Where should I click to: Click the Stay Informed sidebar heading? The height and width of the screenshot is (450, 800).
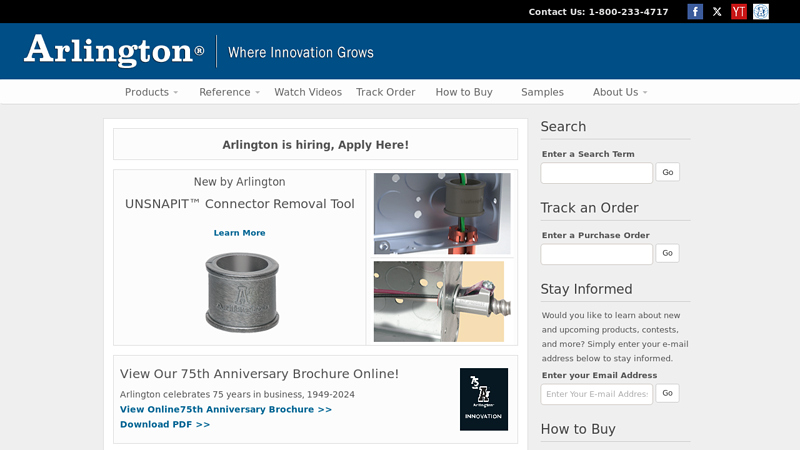point(586,289)
